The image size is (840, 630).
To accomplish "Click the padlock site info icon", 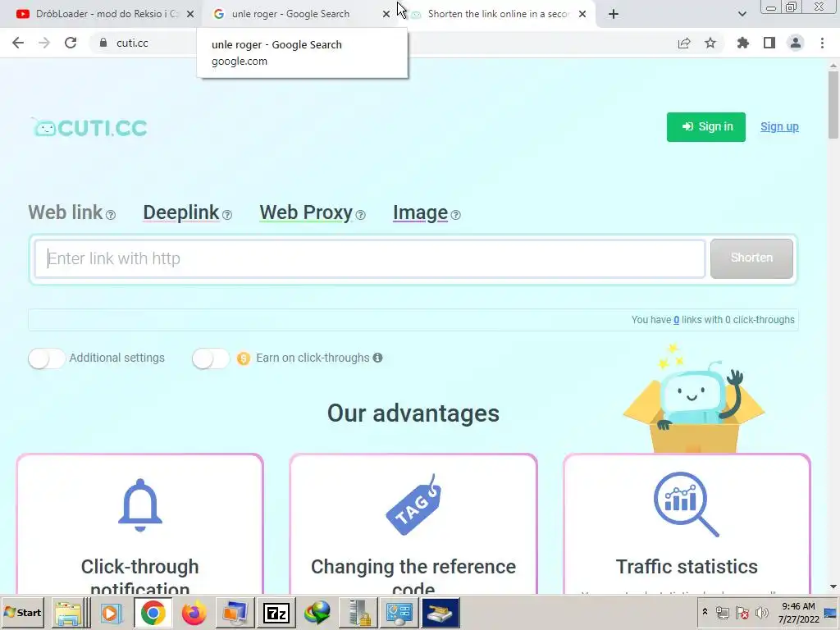I will [x=103, y=43].
